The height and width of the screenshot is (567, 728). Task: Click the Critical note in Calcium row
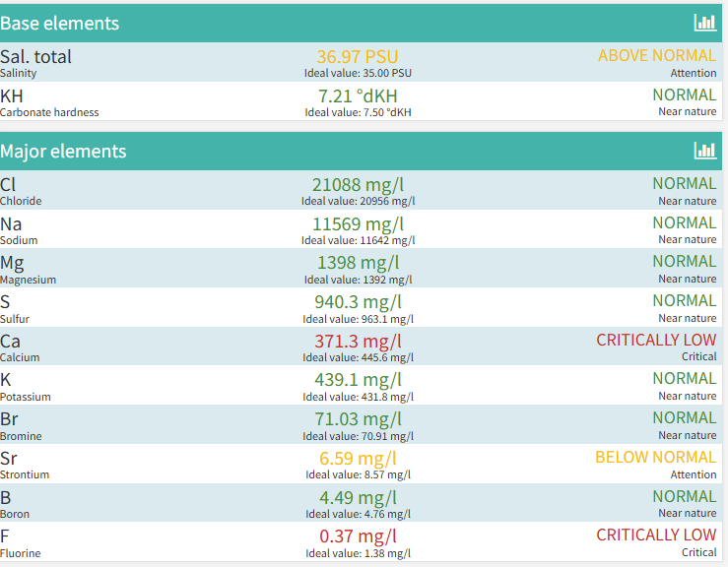point(698,356)
